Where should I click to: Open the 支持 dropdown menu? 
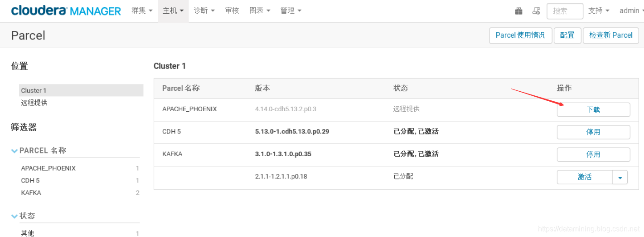point(599,10)
